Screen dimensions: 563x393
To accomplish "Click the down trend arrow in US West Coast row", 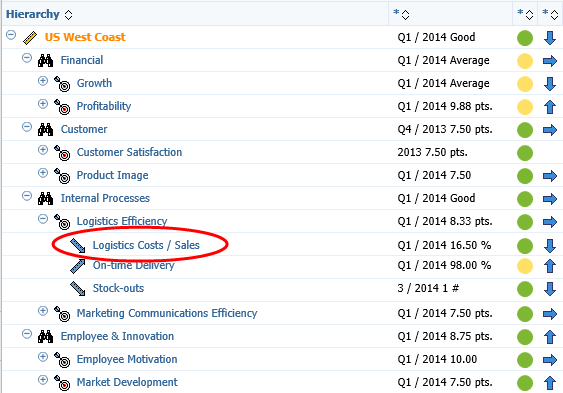I will coord(550,38).
